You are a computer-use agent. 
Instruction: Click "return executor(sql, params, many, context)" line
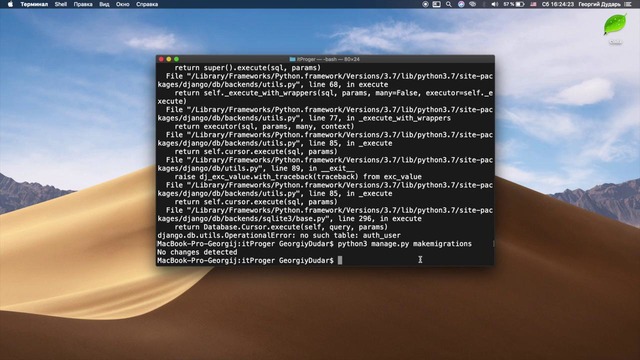pyautogui.click(x=264, y=127)
